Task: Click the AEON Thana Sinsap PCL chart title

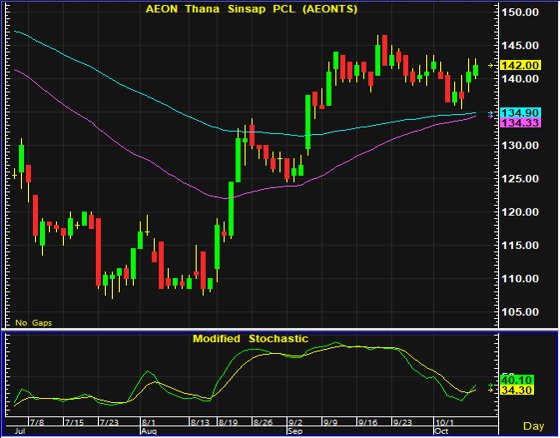Action: point(252,9)
